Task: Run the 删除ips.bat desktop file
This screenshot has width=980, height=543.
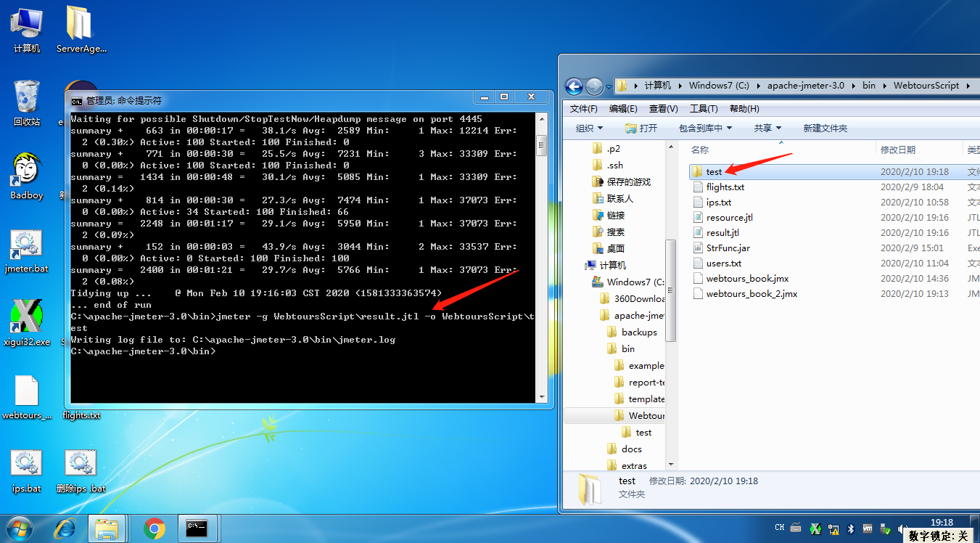Action: pos(81,472)
